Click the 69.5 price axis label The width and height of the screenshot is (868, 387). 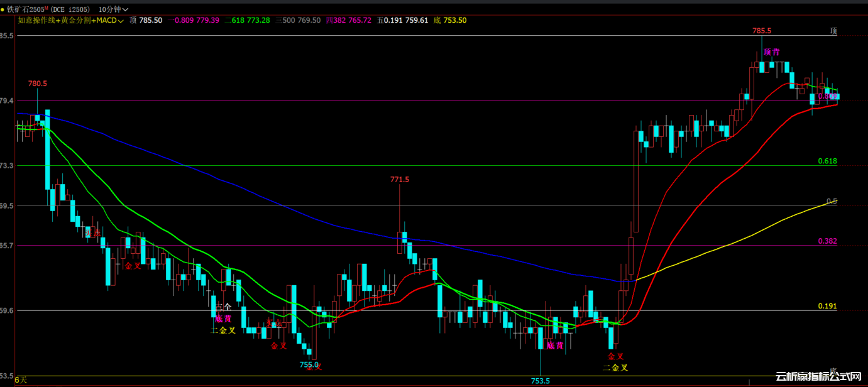pos(7,205)
